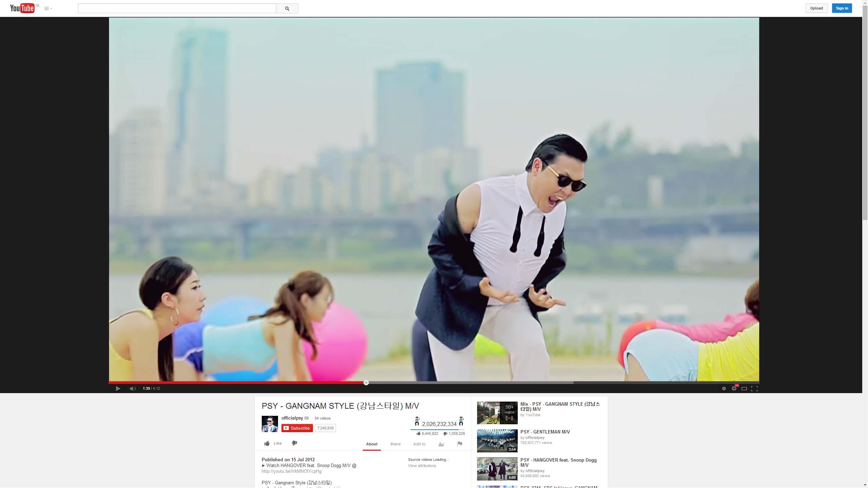Image resolution: width=868 pixels, height=488 pixels.
Task: Click View attributions link
Action: point(422,466)
